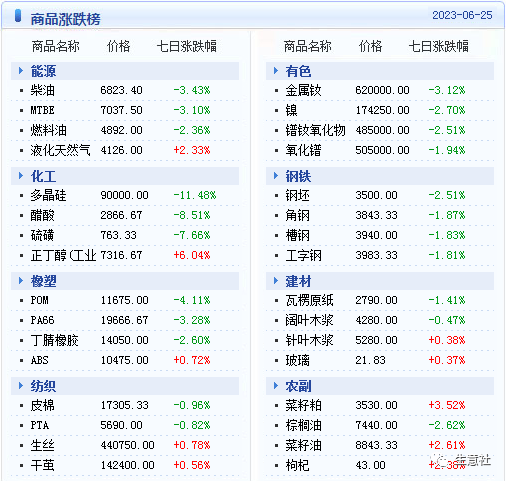This screenshot has width=506, height=481.
Task: Select the 皮棉 commodity name
Action: click(42, 405)
